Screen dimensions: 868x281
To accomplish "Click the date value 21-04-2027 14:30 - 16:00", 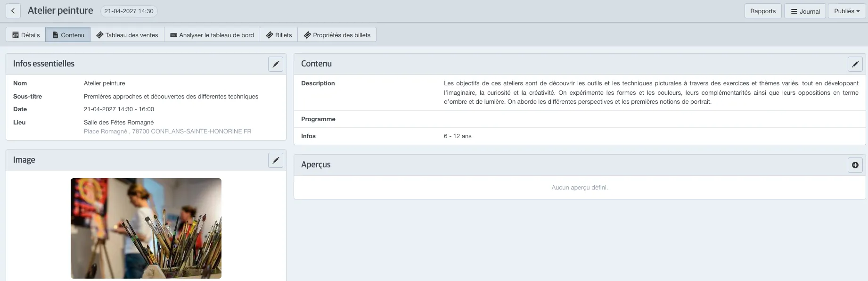I will coord(119,109).
